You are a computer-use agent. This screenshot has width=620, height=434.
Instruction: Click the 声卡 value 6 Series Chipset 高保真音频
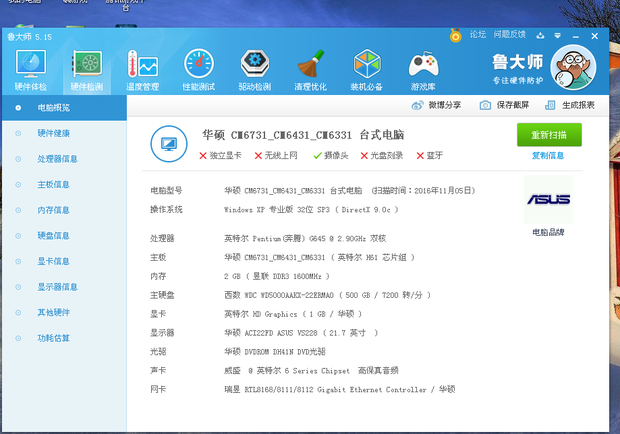311,371
